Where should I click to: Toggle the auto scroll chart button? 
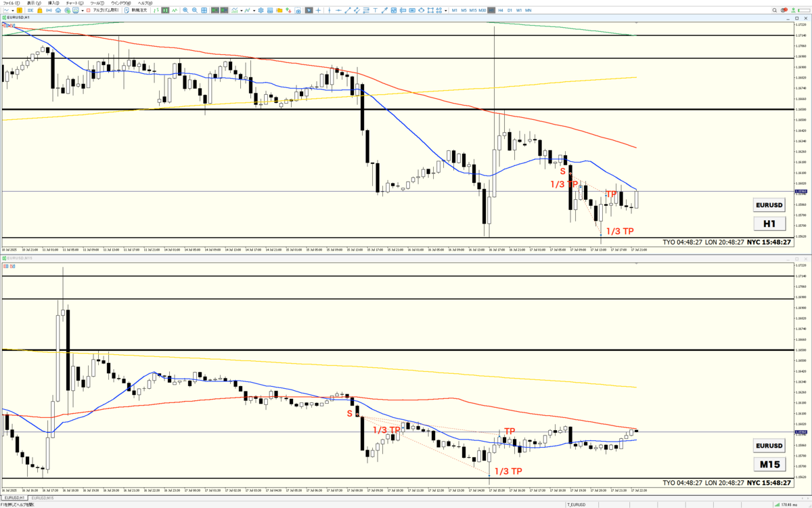point(214,10)
